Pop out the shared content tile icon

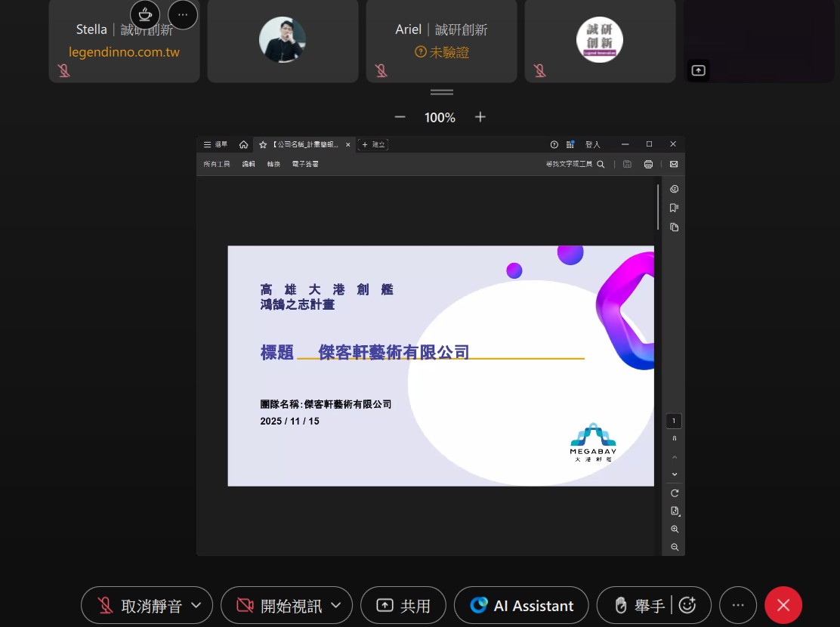699,70
